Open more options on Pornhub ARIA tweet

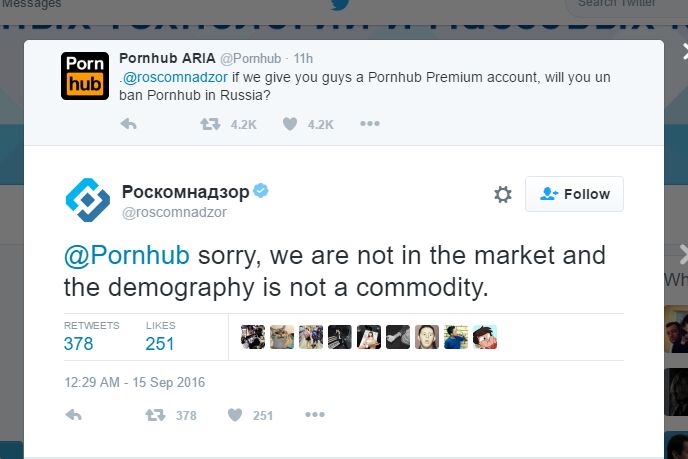click(370, 124)
